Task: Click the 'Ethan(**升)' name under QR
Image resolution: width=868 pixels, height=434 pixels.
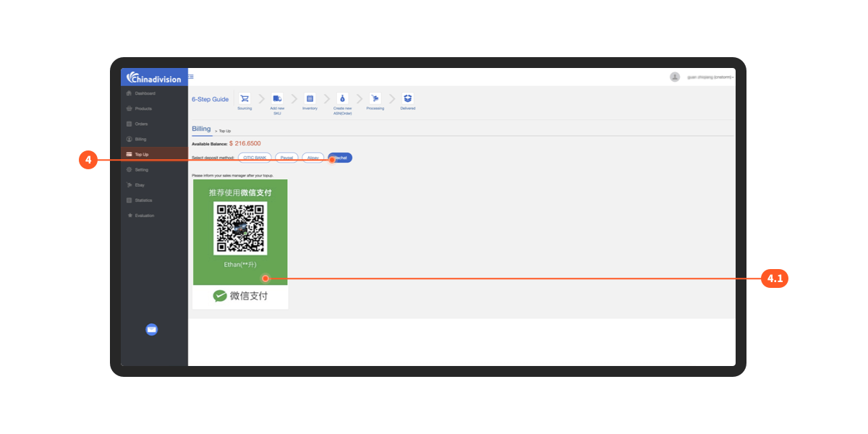Action: click(x=240, y=264)
